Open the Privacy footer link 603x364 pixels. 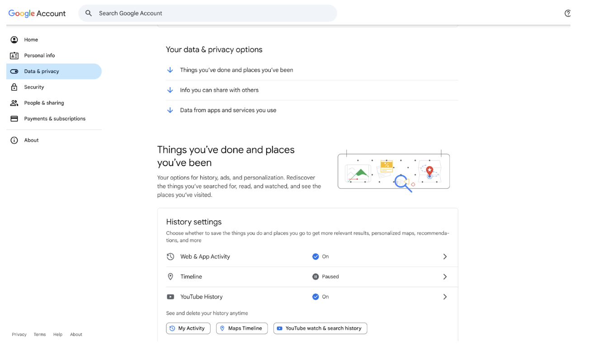19,335
